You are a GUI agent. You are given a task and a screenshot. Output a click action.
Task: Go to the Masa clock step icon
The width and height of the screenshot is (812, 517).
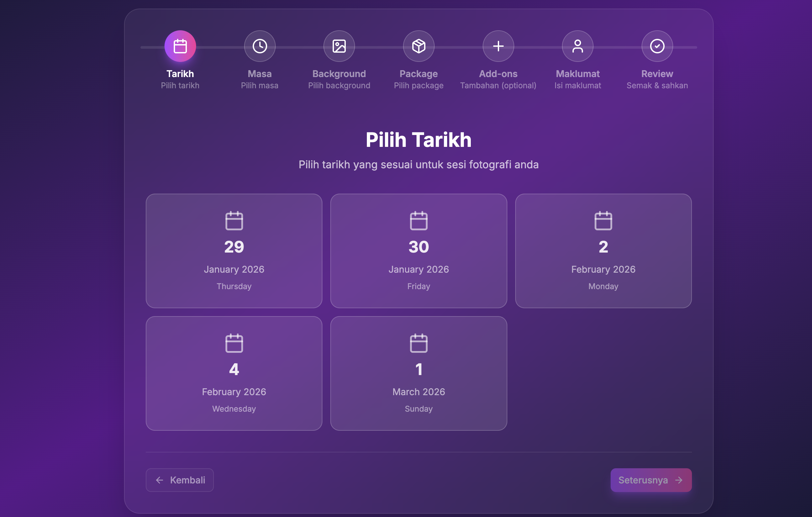260,46
